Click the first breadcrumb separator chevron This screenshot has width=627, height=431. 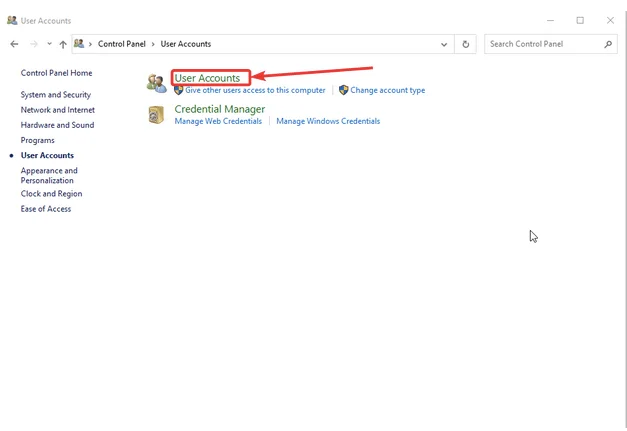click(x=90, y=44)
